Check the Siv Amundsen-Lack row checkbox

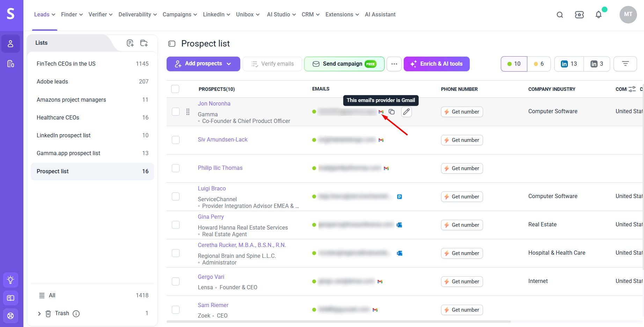[176, 140]
